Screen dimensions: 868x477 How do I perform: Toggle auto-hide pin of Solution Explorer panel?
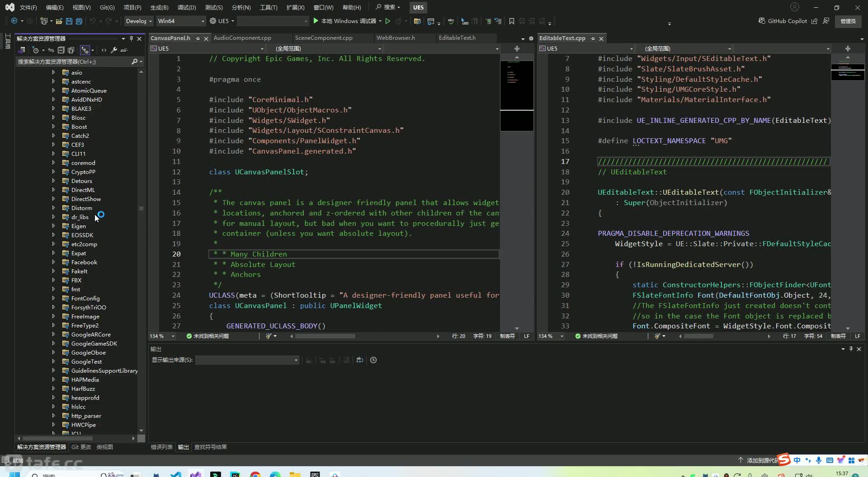point(131,38)
